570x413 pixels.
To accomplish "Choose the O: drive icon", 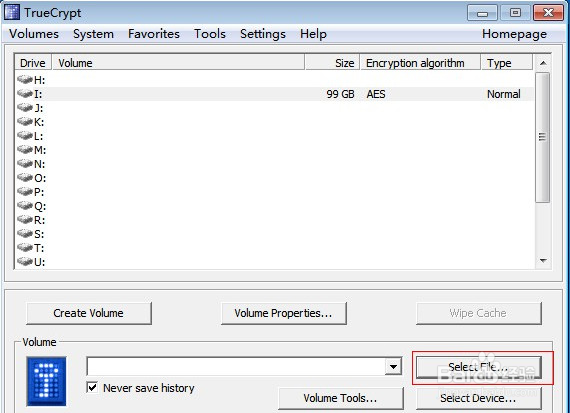I will coord(25,177).
